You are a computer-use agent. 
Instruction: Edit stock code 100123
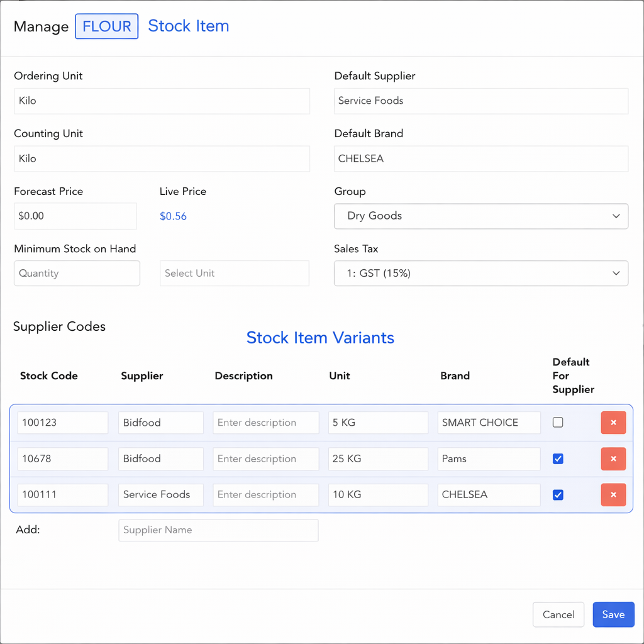pyautogui.click(x=62, y=422)
